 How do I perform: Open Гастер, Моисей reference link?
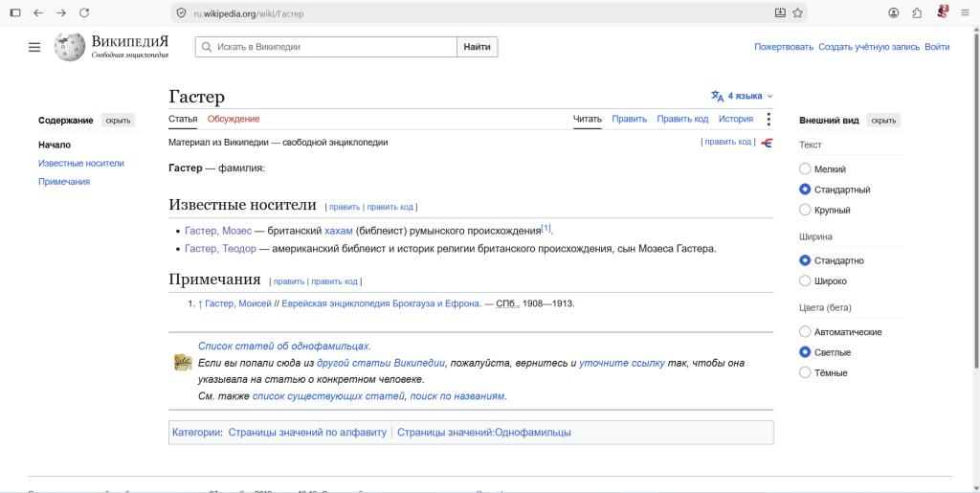(x=238, y=303)
